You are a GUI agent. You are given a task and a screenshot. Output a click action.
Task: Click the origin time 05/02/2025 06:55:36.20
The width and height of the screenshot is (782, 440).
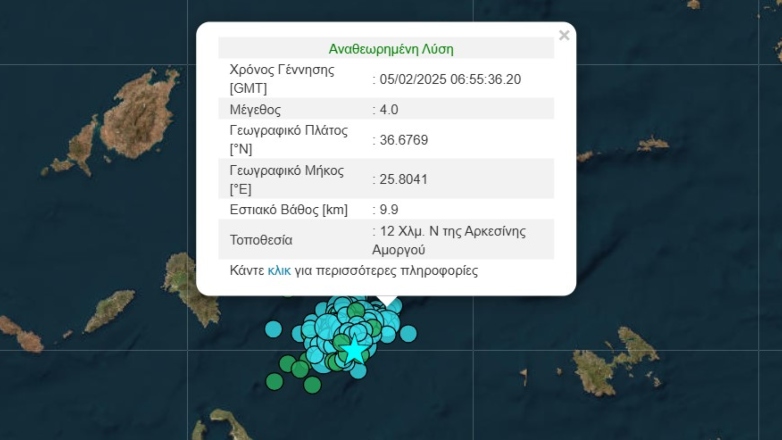click(x=450, y=78)
